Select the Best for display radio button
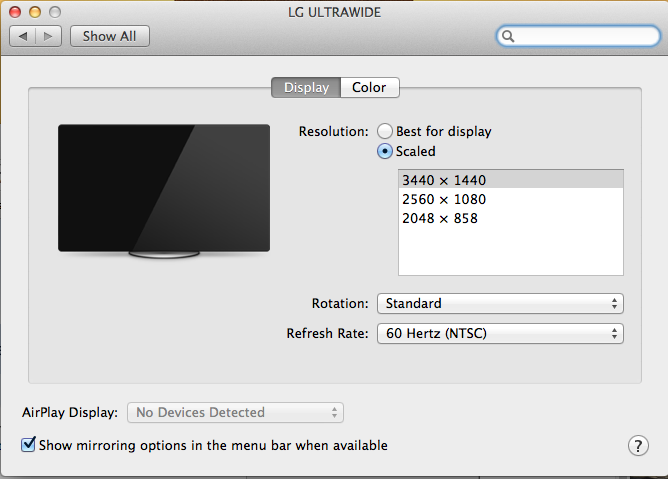 pyautogui.click(x=385, y=131)
